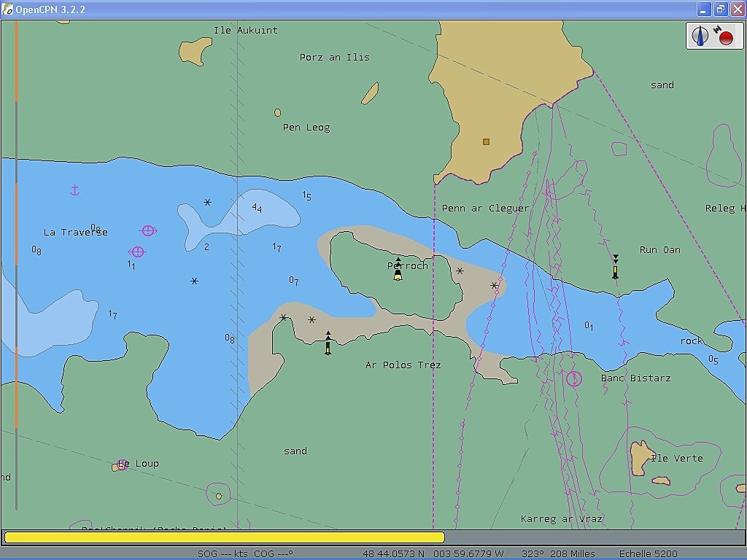The image size is (747, 560).
Task: Click the Le Loup label
Action: [x=138, y=463]
